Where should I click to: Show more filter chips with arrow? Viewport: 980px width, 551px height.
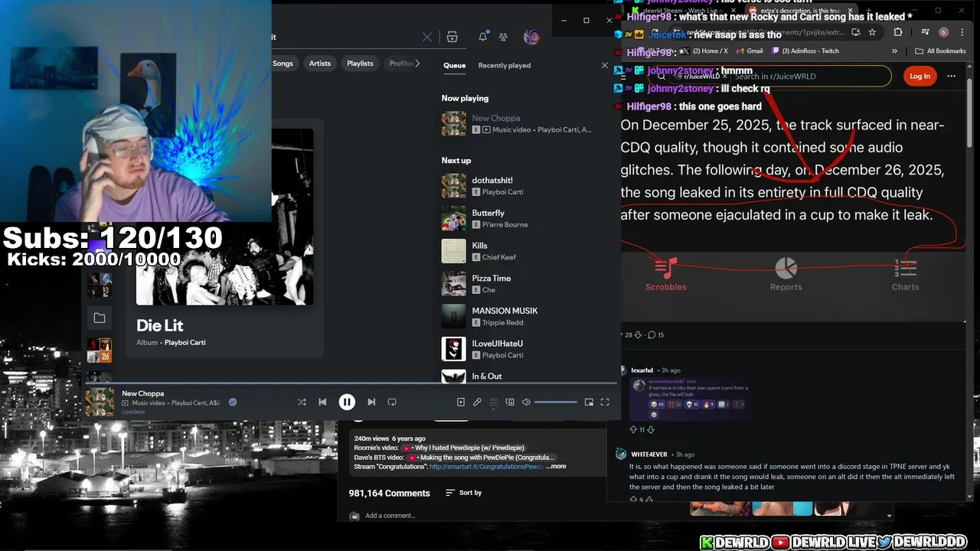[417, 64]
